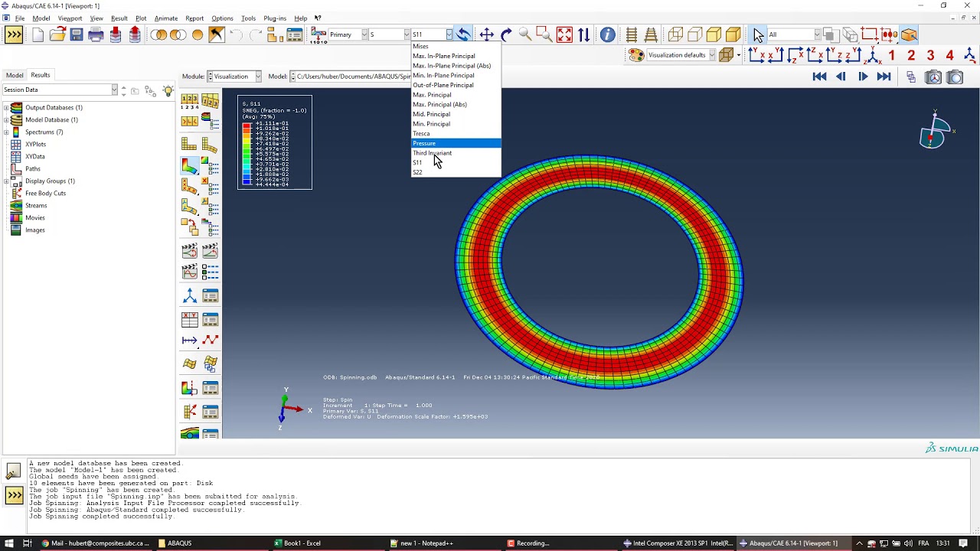Select Movies tree item
980x551 pixels.
coord(35,217)
